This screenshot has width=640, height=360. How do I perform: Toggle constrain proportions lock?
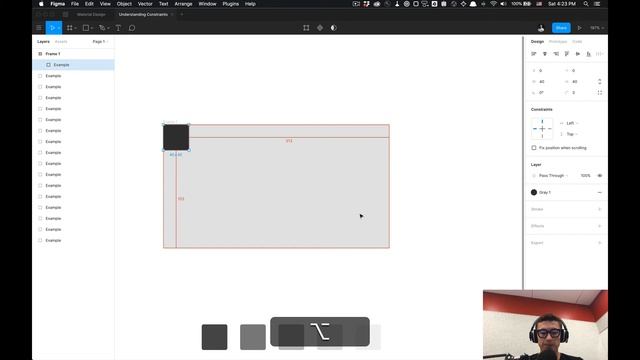click(600, 82)
